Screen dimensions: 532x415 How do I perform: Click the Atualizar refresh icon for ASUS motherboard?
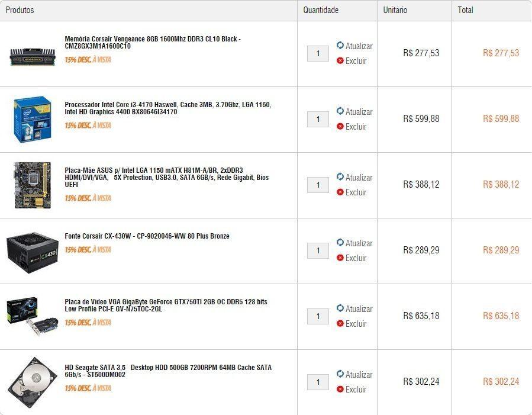coord(340,176)
